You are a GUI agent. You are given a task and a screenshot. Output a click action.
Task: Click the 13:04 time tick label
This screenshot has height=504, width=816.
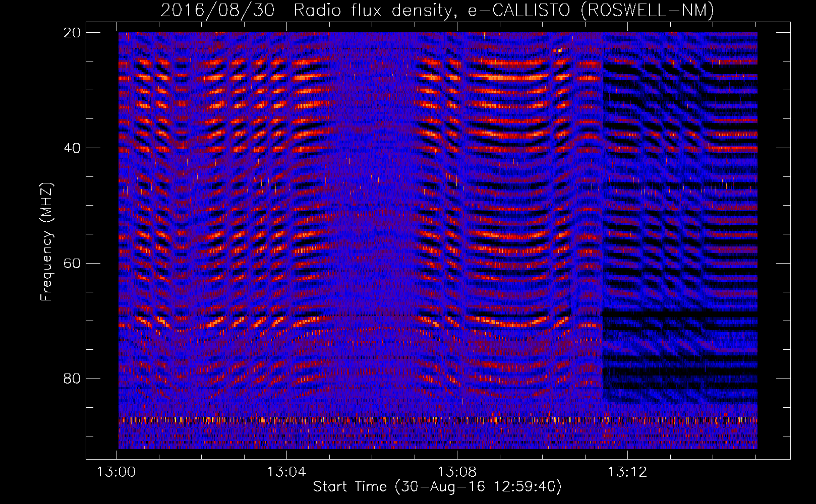(x=286, y=472)
